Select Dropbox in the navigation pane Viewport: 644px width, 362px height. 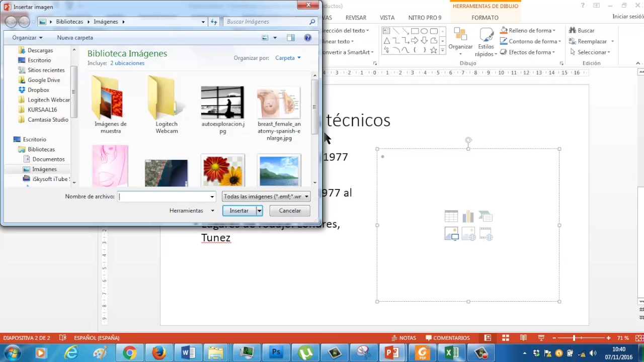coord(38,90)
